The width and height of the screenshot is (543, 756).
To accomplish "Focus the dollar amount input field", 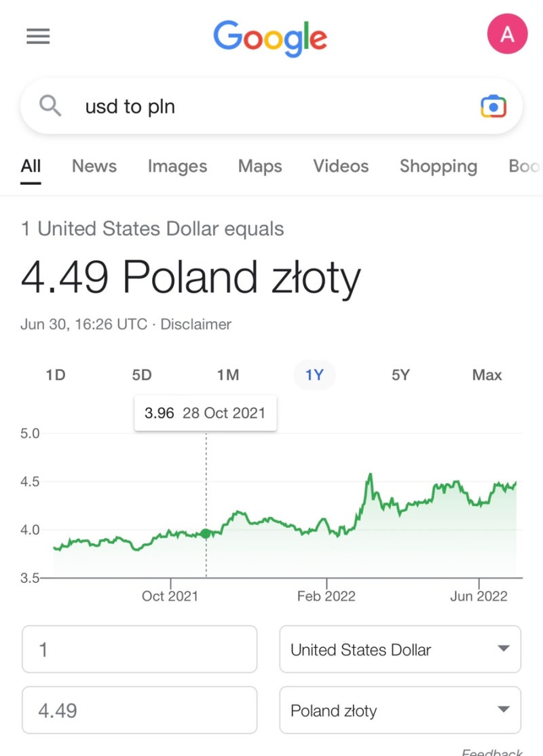I will point(140,649).
